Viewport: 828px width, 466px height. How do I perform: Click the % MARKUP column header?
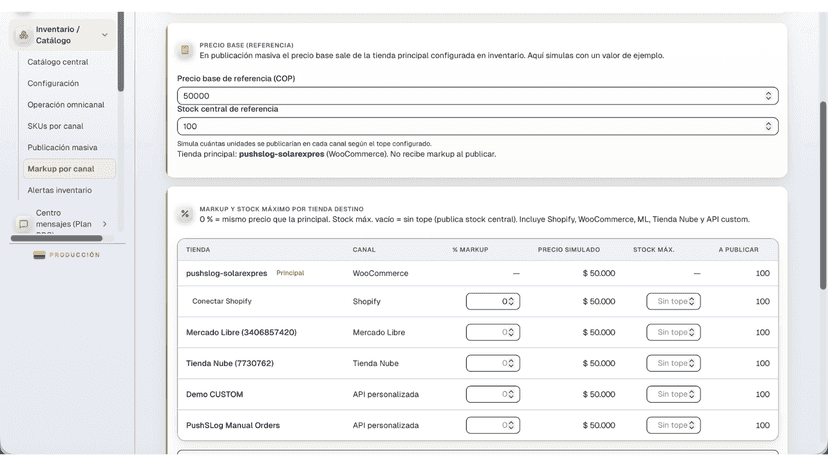pos(470,249)
